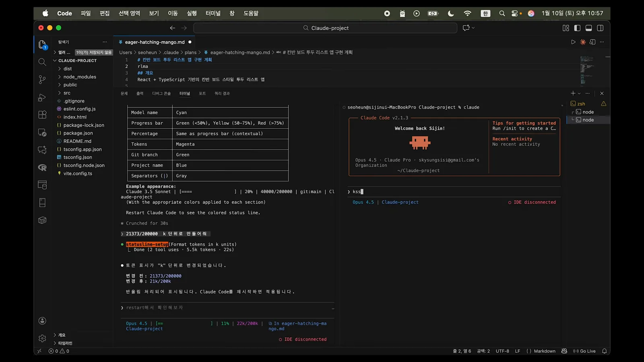Open the 터미널 menu in menu bar
Image resolution: width=644 pixels, height=362 pixels.
coord(213,13)
